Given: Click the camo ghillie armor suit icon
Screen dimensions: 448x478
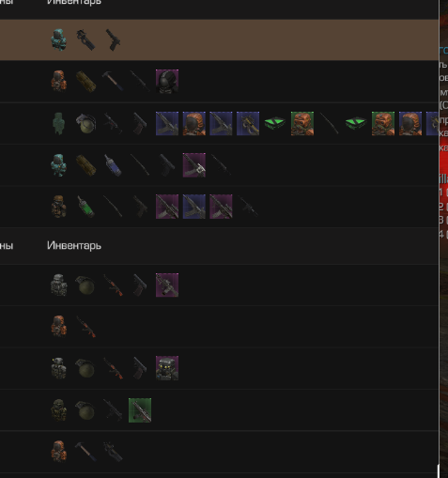Looking at the screenshot, I should tap(58, 410).
